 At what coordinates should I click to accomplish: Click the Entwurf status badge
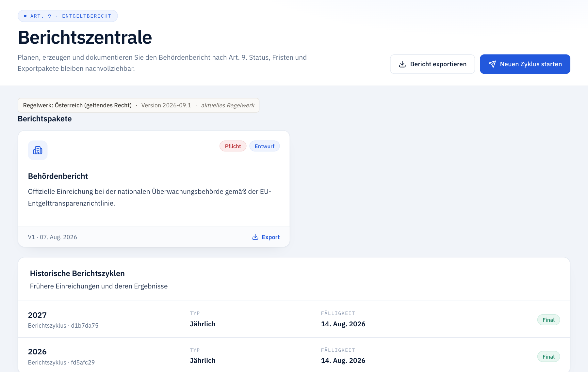pos(265,146)
